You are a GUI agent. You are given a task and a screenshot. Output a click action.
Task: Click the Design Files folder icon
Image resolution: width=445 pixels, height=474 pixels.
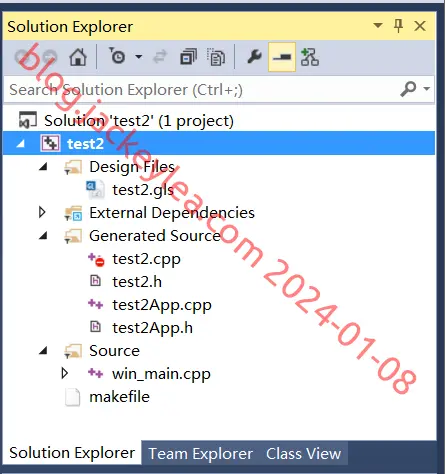click(73, 167)
